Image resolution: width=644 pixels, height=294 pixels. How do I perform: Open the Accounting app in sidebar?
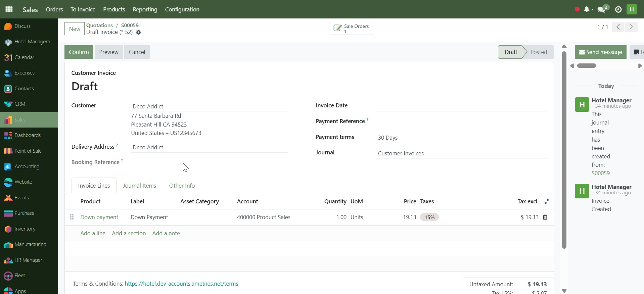27,166
